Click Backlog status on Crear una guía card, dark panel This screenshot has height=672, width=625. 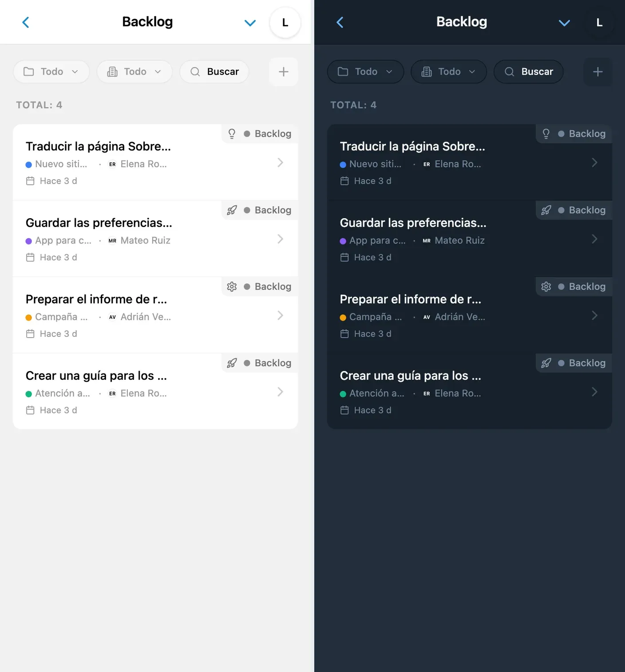[582, 363]
